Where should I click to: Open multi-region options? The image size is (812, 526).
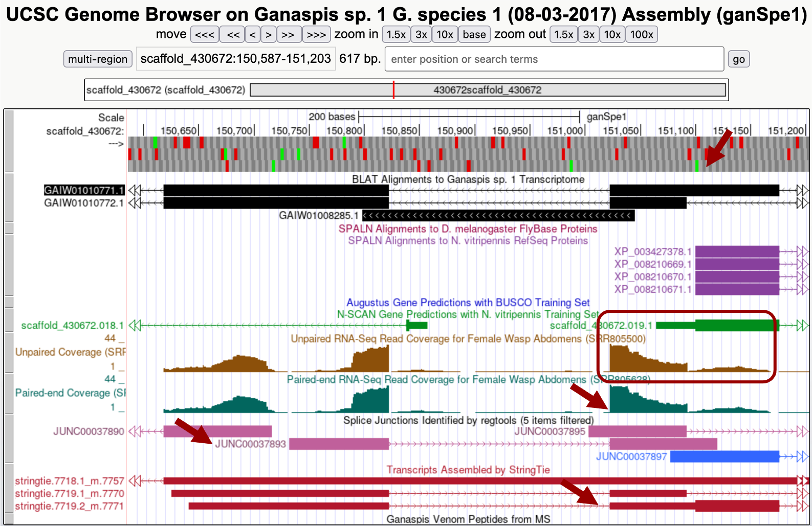[x=98, y=59]
